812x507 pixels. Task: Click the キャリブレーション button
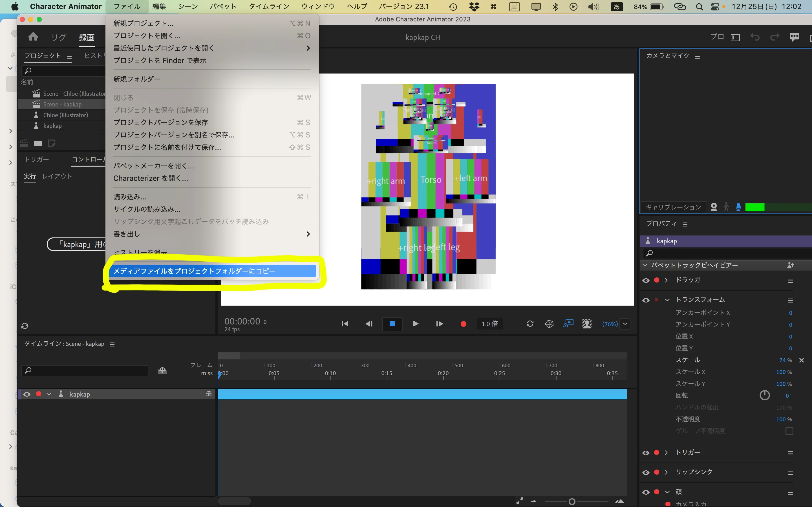pyautogui.click(x=673, y=207)
